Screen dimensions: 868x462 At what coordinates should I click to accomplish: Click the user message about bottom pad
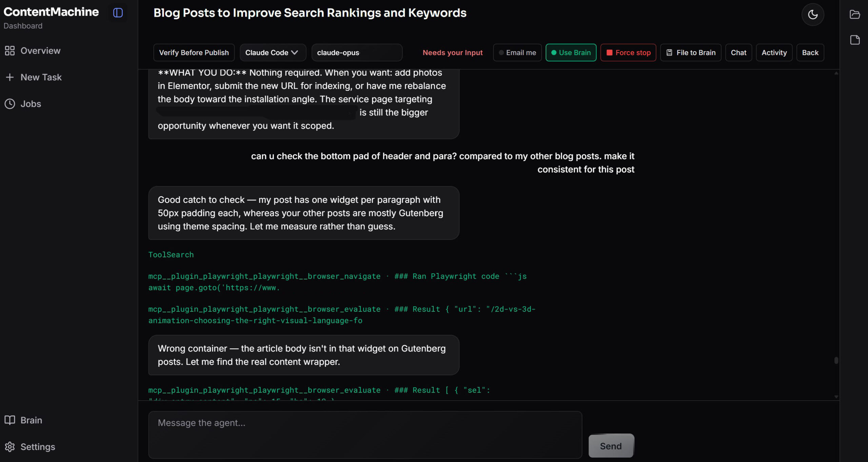point(442,163)
